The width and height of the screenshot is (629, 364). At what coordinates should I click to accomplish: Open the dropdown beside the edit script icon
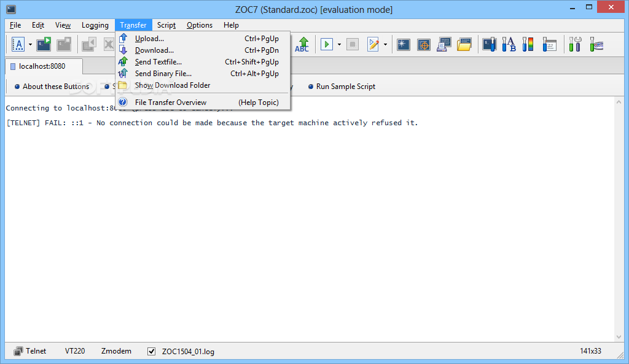click(x=385, y=44)
